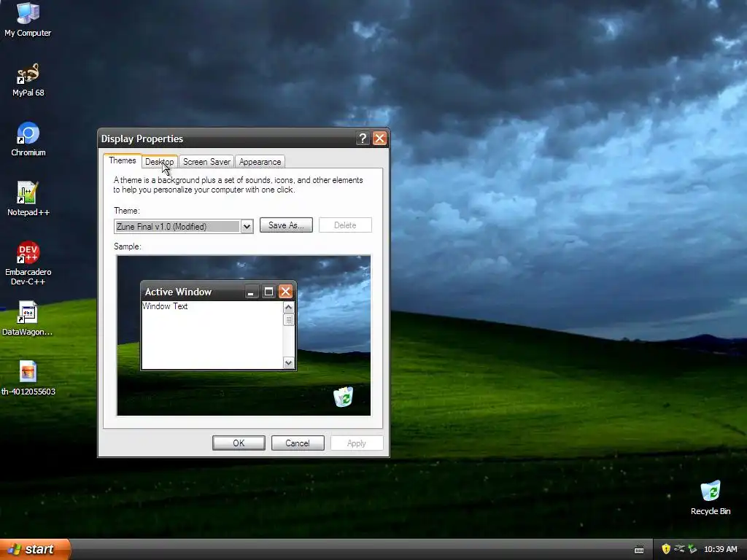Select the DataWagon desktop shortcut
Screen dimensions: 747x560
[28, 318]
